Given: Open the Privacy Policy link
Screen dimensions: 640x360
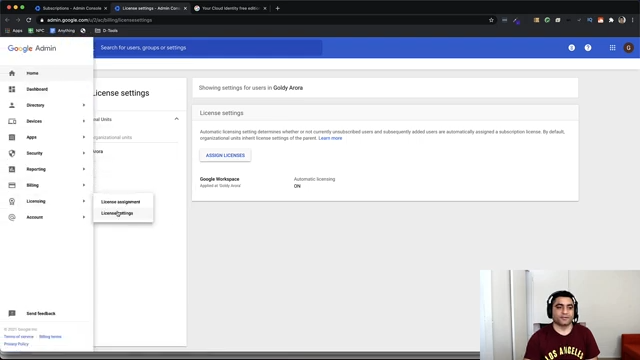Looking at the screenshot, I should coord(16,344).
